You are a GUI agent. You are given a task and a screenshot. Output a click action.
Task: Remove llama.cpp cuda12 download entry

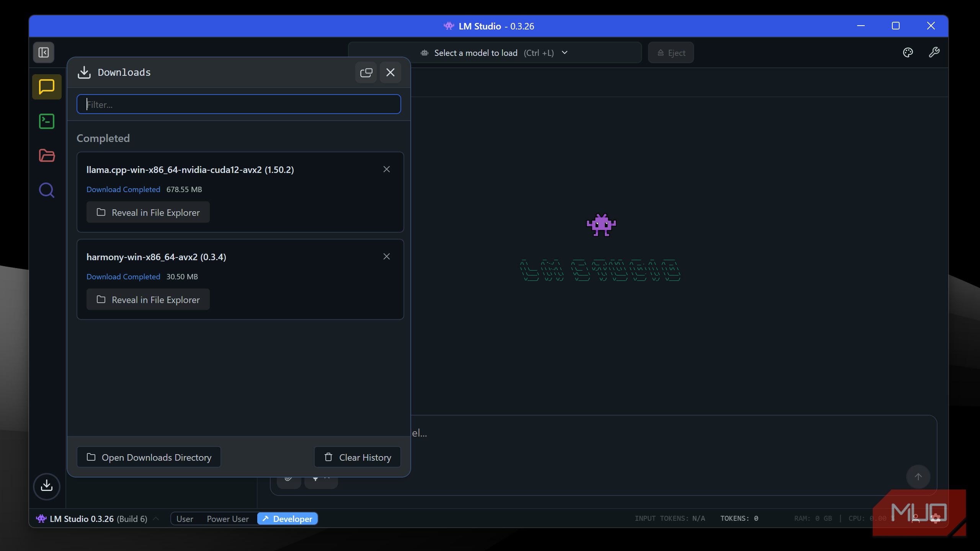pyautogui.click(x=387, y=169)
